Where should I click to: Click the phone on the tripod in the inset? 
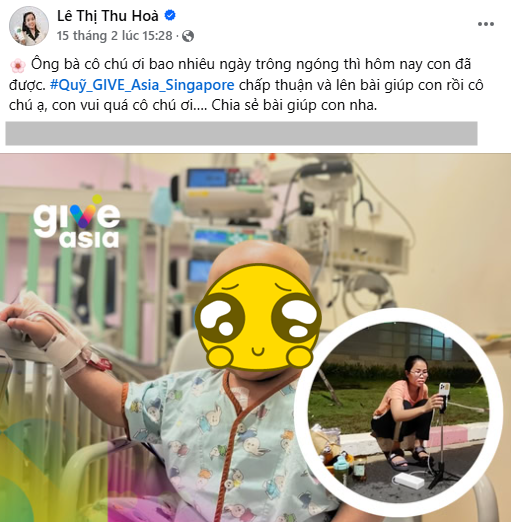coord(444,390)
